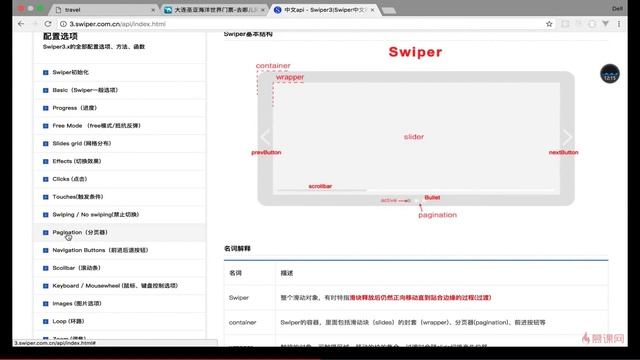Expand the Free Mode plus icon

[x=45, y=126]
